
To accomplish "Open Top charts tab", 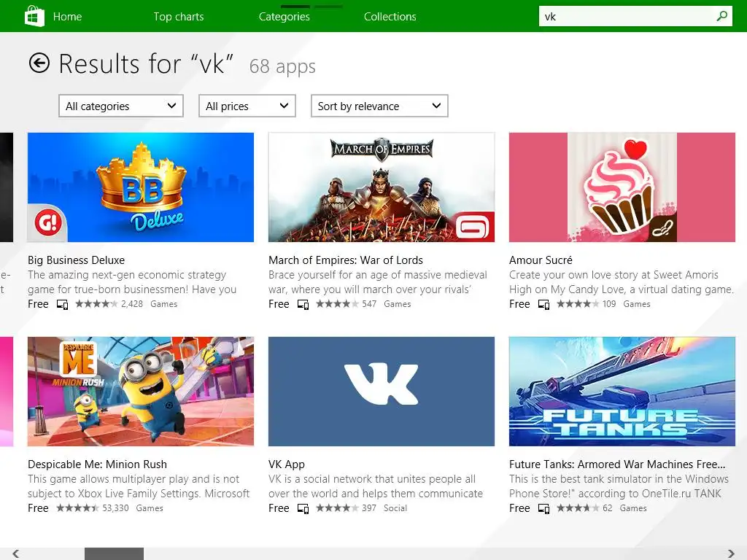I will (x=179, y=17).
